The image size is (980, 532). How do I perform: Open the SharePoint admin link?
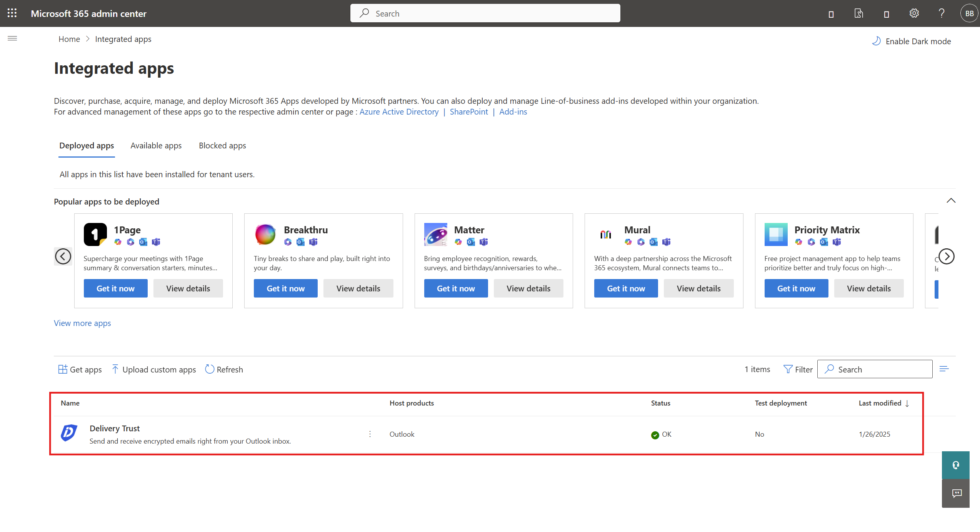(x=469, y=112)
